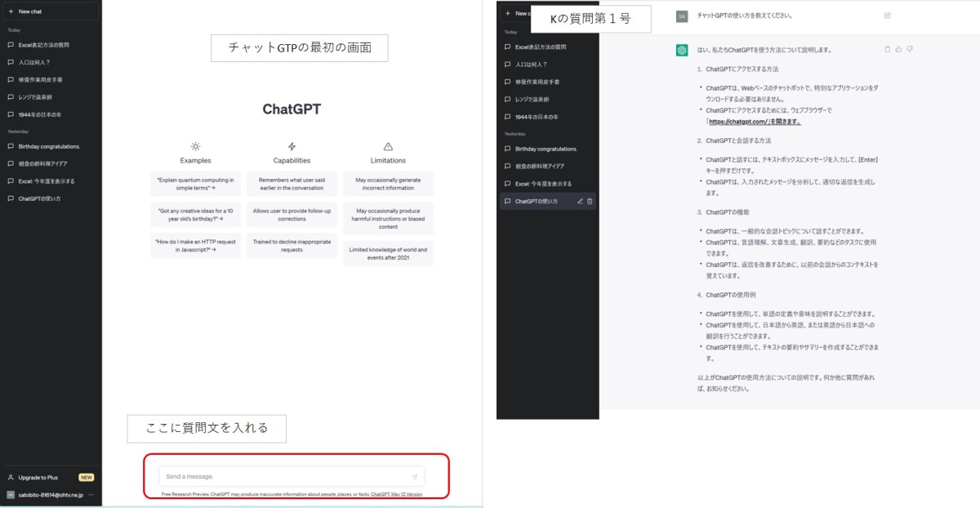Edit the user message チャットGPTの使い方を教えてください
Screen dimensions: 980x508
click(888, 16)
